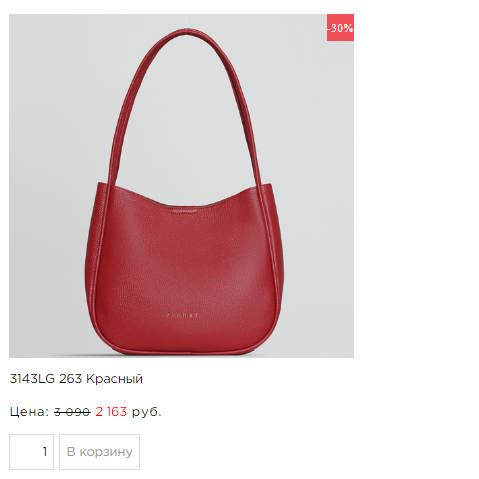Click the article code '3143LG' text

[x=32, y=379]
